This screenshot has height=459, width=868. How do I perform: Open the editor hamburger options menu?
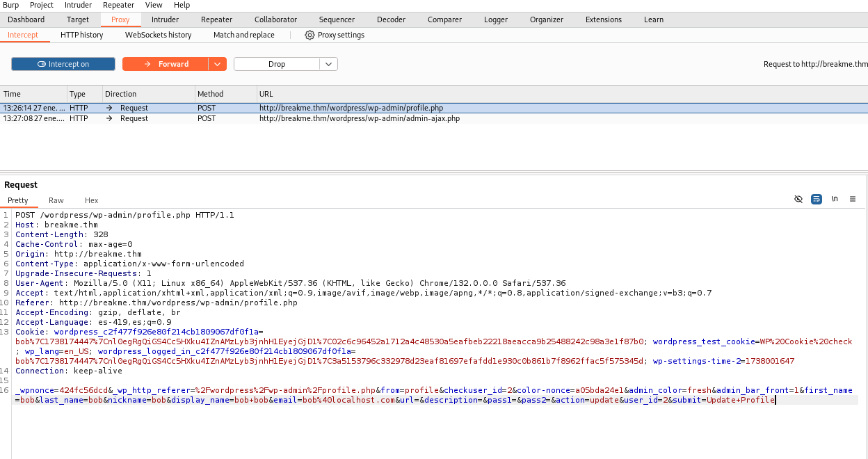click(x=853, y=200)
